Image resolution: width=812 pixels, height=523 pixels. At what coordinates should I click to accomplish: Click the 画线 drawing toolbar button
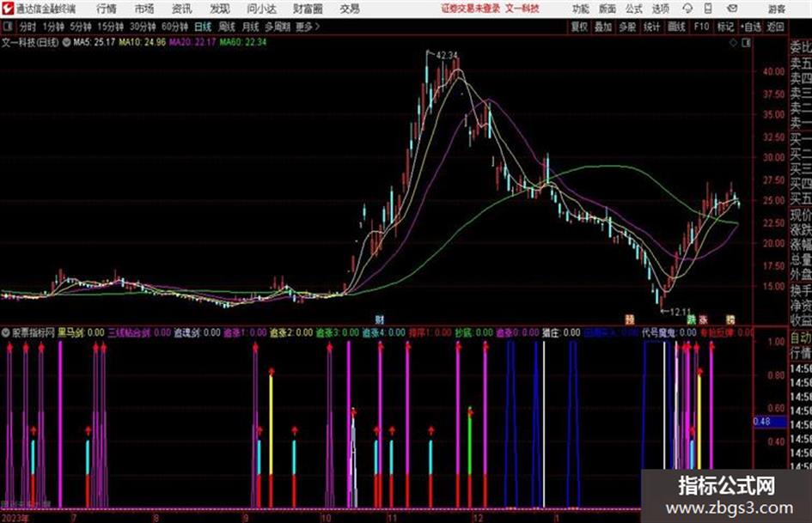[676, 27]
